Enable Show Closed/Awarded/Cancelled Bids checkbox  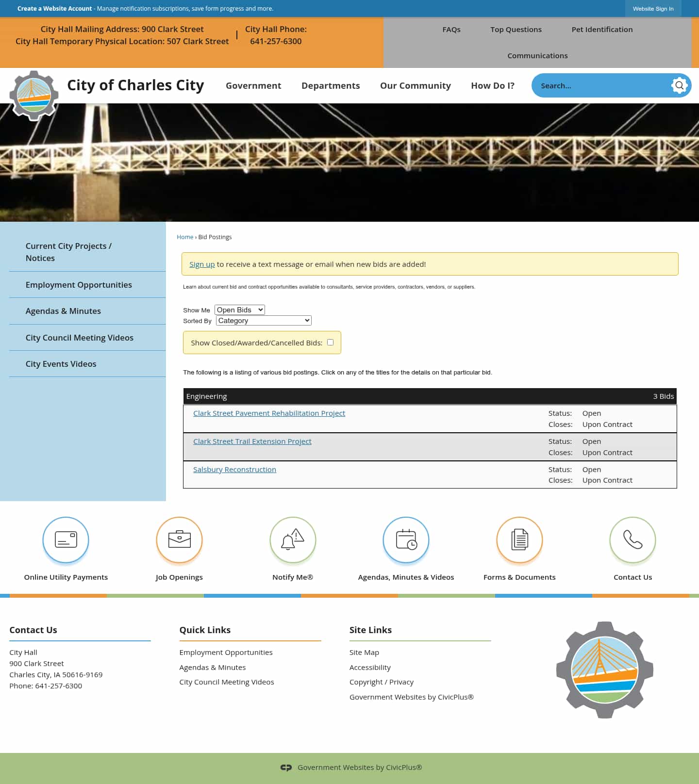pyautogui.click(x=330, y=342)
